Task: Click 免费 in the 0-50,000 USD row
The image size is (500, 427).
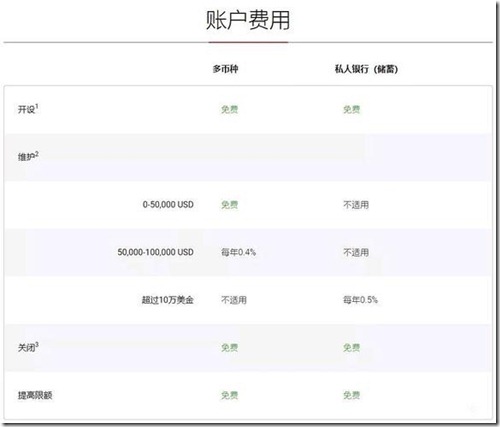Action: pos(230,204)
